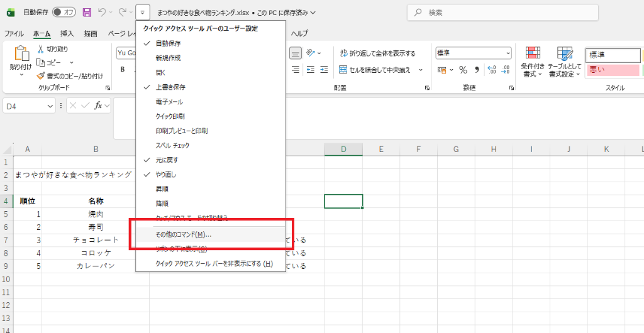Open the 挿入 ribbon tab

(x=67, y=33)
